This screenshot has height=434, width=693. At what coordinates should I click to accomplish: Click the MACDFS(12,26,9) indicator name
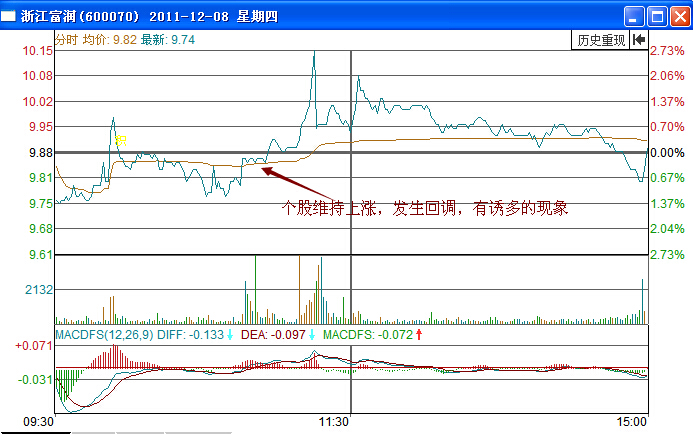click(x=105, y=334)
